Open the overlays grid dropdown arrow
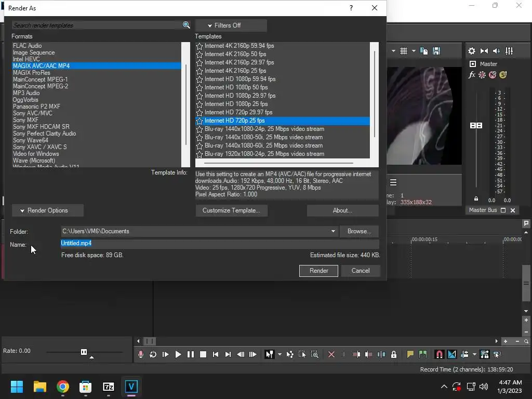The width and height of the screenshot is (532, 399). click(x=414, y=51)
